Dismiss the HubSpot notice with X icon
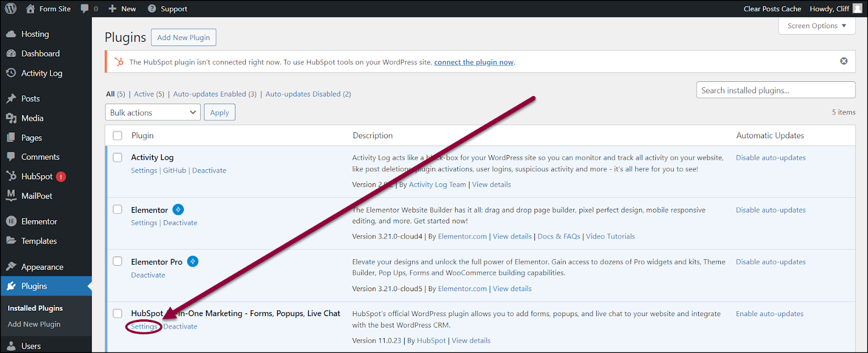Screen dimensions: 868x353 click(x=844, y=61)
